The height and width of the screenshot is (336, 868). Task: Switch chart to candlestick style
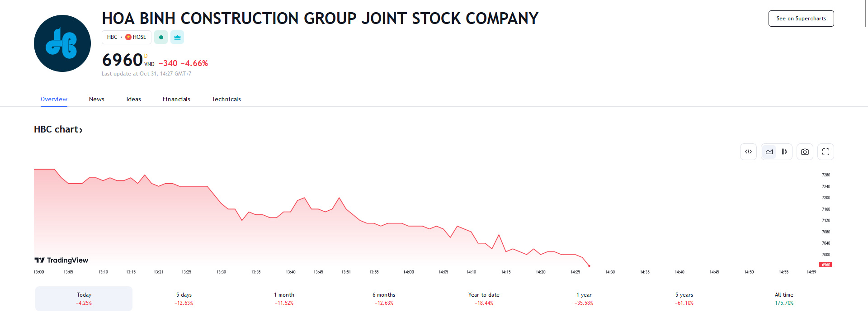pyautogui.click(x=784, y=152)
